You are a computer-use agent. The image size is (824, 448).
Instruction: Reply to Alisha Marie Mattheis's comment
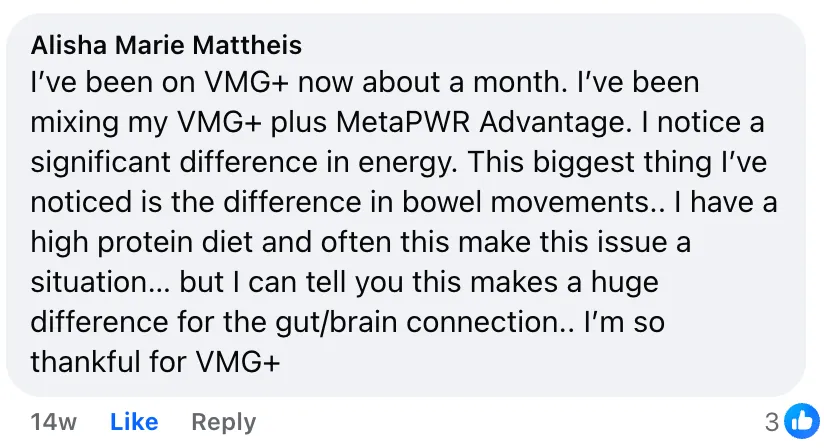[x=223, y=422]
